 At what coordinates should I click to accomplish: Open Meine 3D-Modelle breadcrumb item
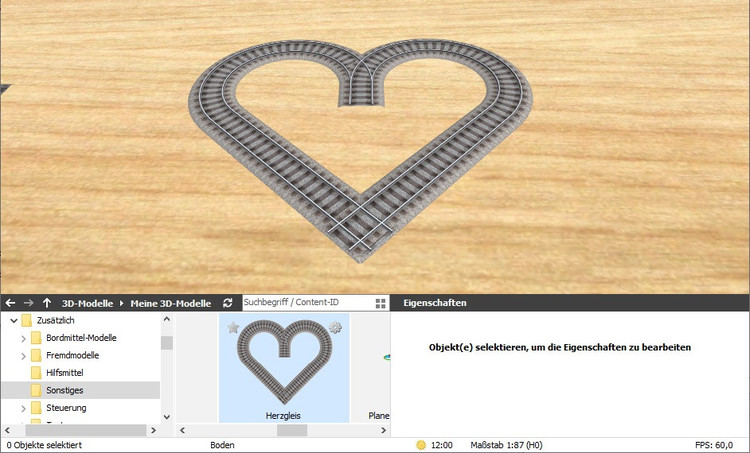[170, 303]
